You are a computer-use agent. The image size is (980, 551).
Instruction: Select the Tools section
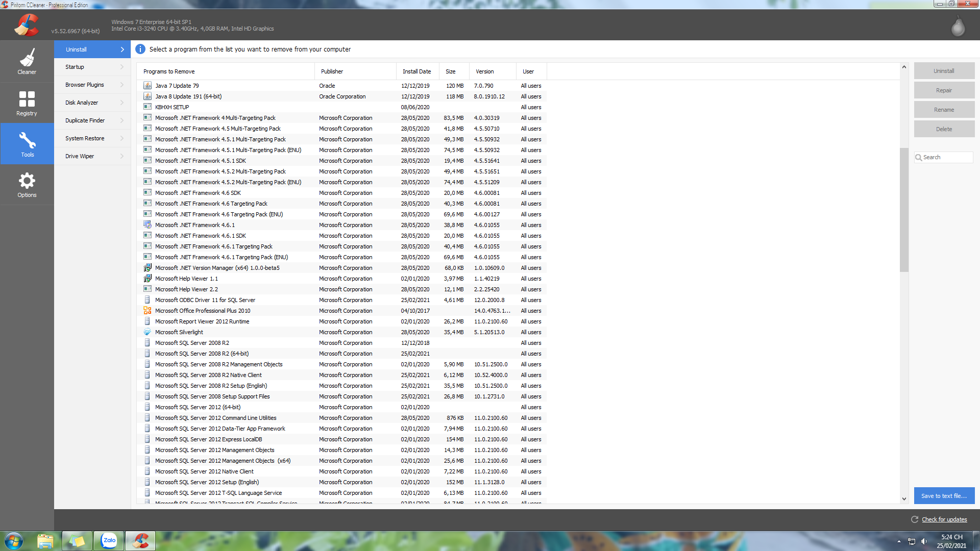pyautogui.click(x=27, y=144)
